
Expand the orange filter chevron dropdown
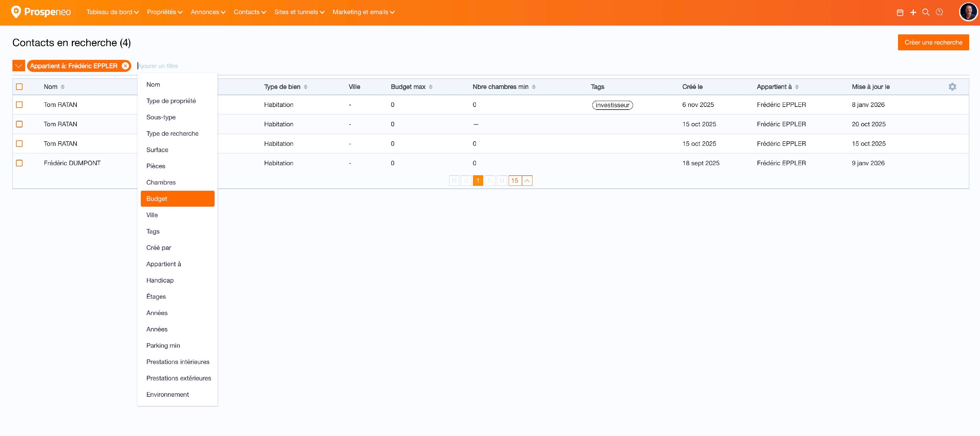[19, 66]
